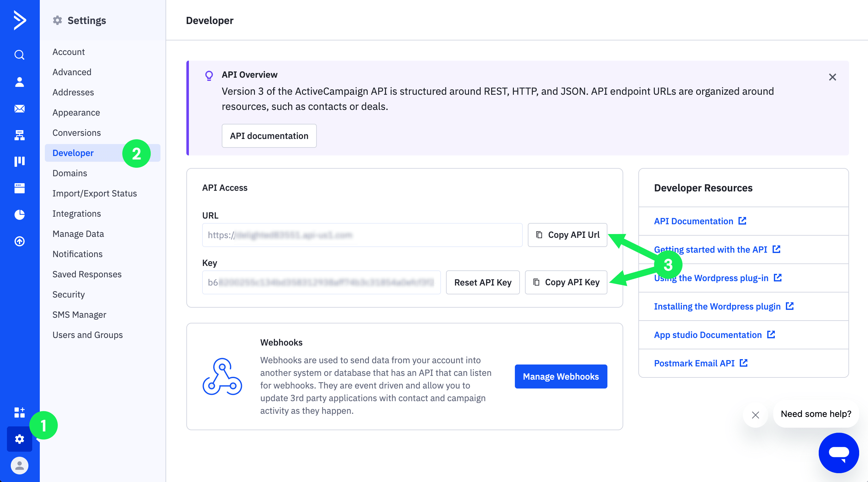The width and height of the screenshot is (868, 482).
Task: Open the Reports pie chart icon
Action: click(20, 215)
